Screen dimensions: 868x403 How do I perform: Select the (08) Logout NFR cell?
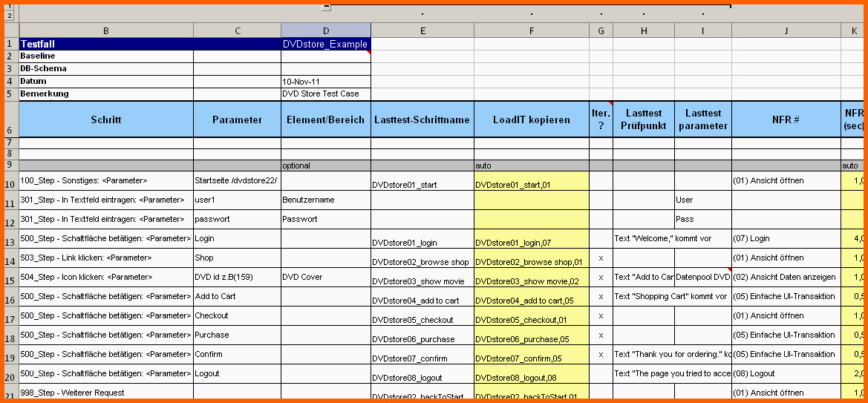[x=786, y=373]
